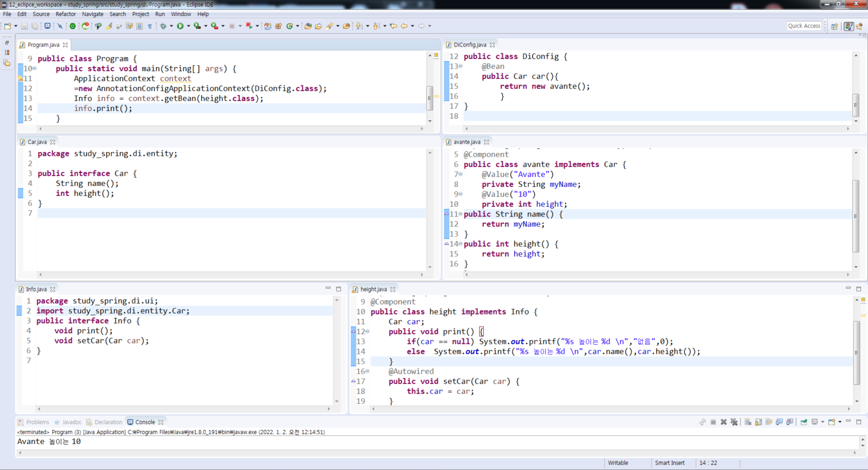The image size is (868, 470).
Task: Click Next Annotation down arrow icon
Action: tap(359, 26)
